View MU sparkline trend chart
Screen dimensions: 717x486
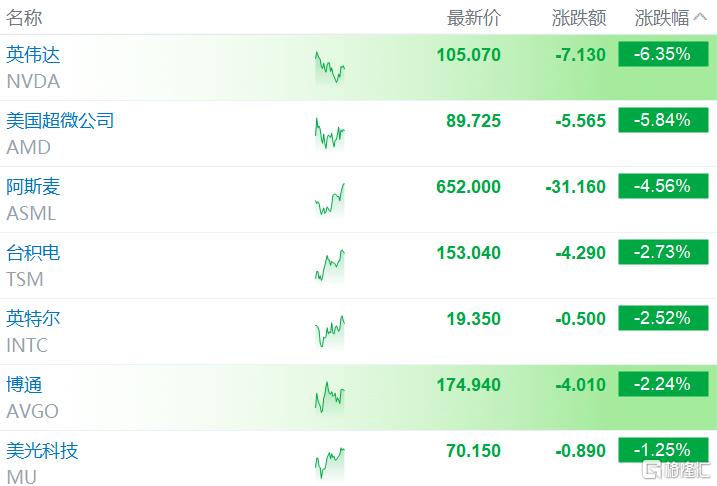coord(330,463)
